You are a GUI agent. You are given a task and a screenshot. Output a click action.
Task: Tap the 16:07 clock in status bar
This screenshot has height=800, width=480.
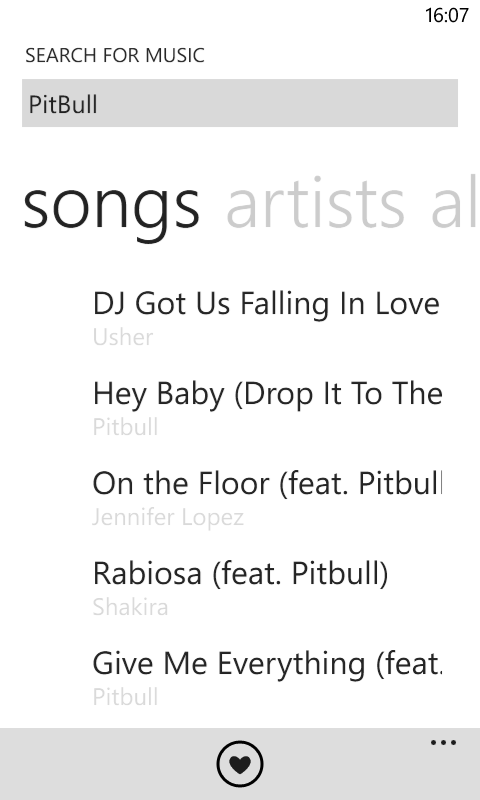click(x=447, y=15)
